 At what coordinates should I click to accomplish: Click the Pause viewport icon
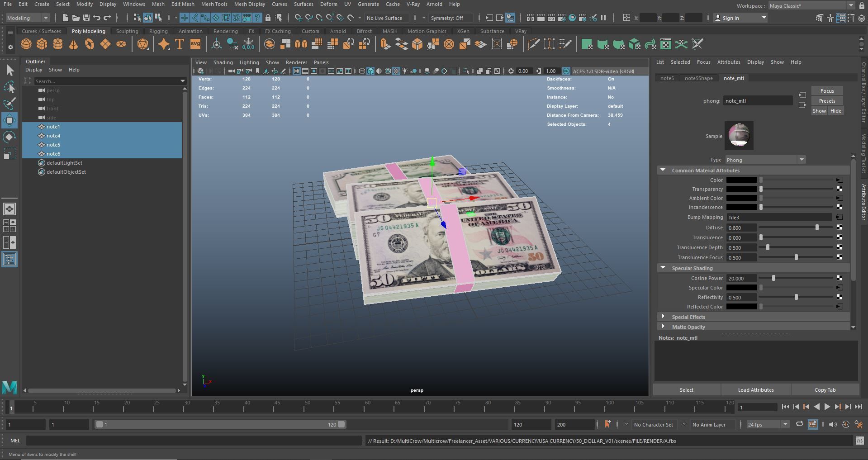tap(603, 18)
